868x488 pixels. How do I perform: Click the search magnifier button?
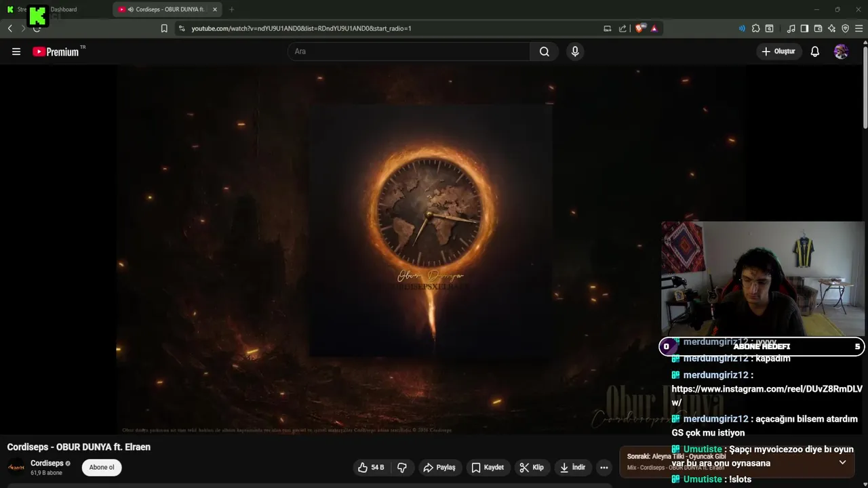[x=544, y=52]
